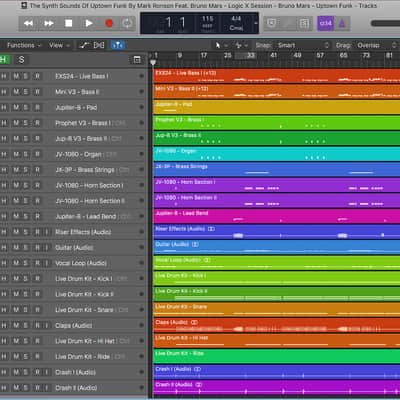Select the Pointer tool icon

[x=218, y=45]
